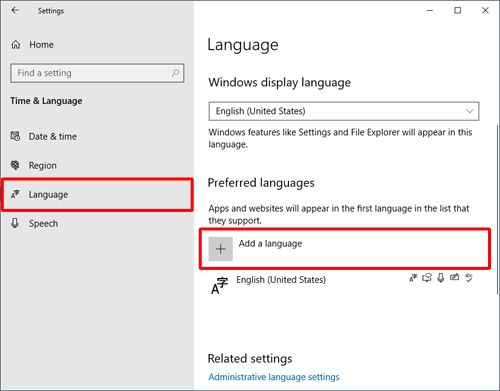The height and width of the screenshot is (391, 500).
Task: Minimize the Settings window
Action: click(x=430, y=11)
